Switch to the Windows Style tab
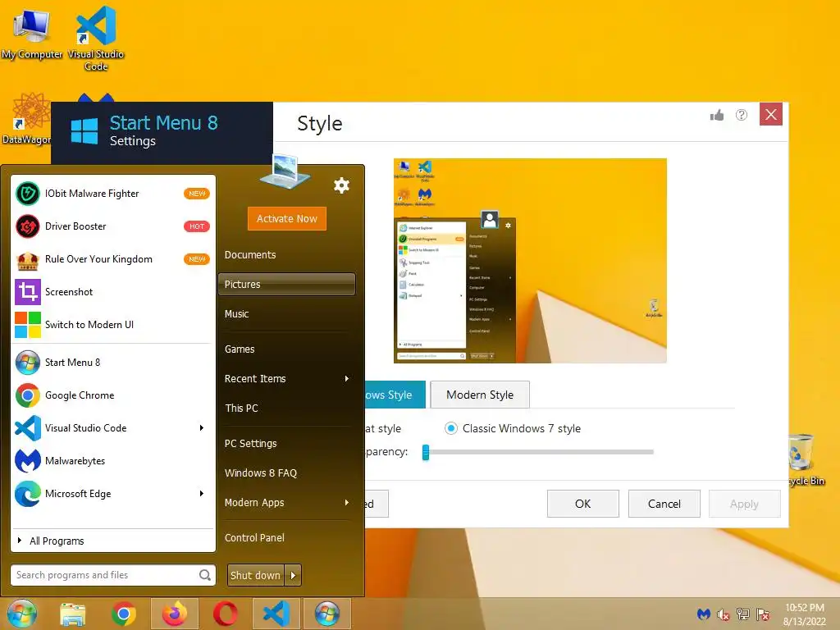The image size is (840, 630). (x=395, y=395)
